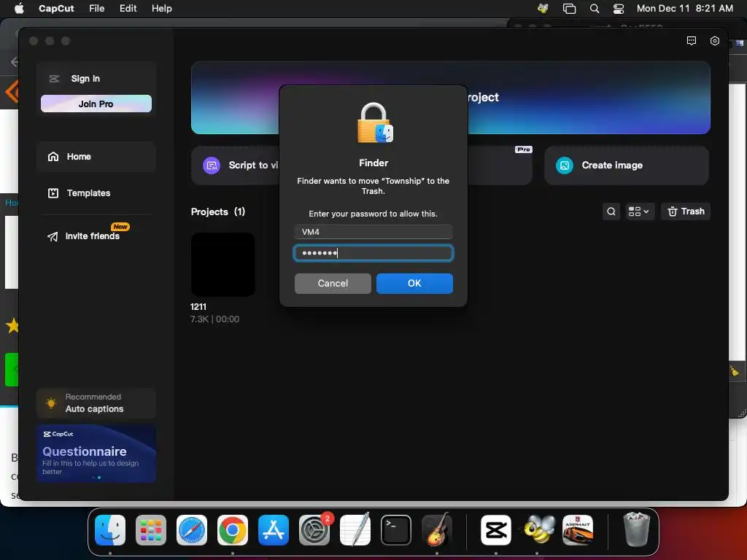The image size is (747, 560).
Task: Click the Join Pro button
Action: point(96,104)
